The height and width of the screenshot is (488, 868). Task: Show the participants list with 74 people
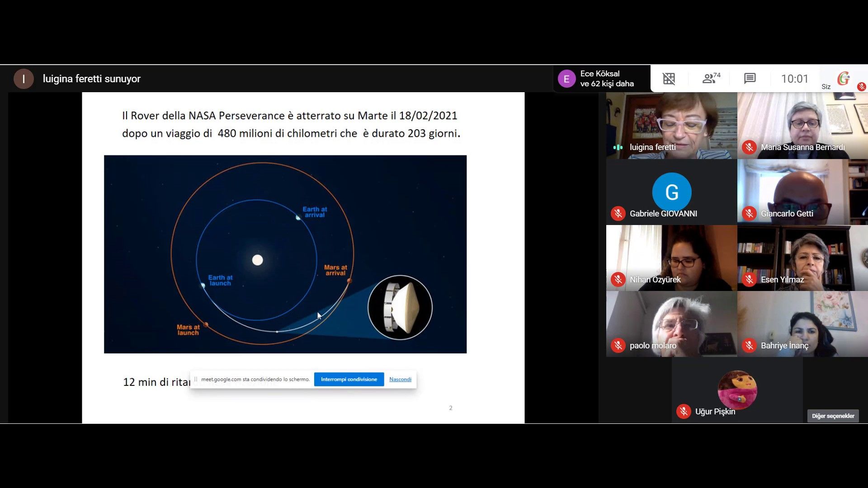click(x=711, y=79)
